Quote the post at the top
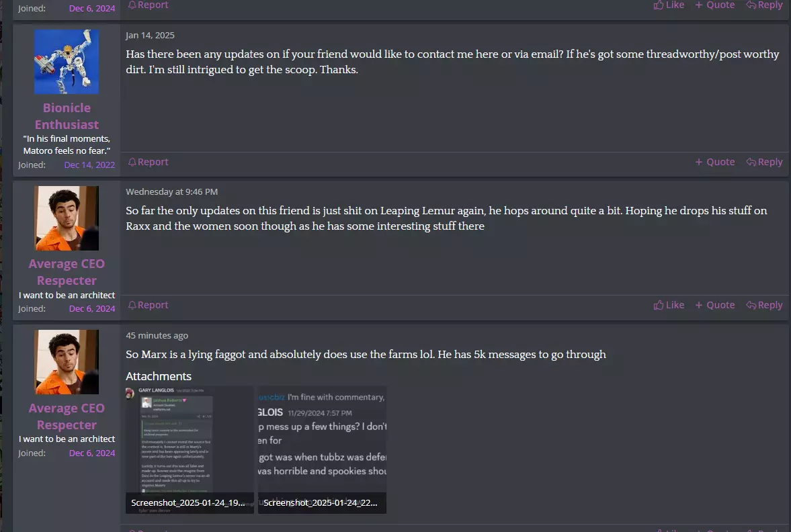 (715, 5)
